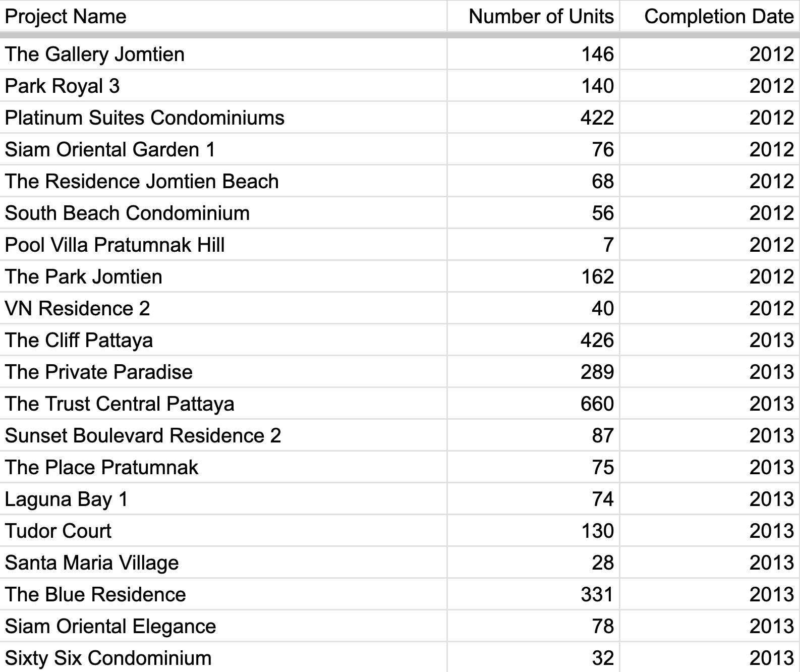Screen dimensions: 800x672
Task: Select Laguna Bay 1 cell
Action: pos(223,499)
